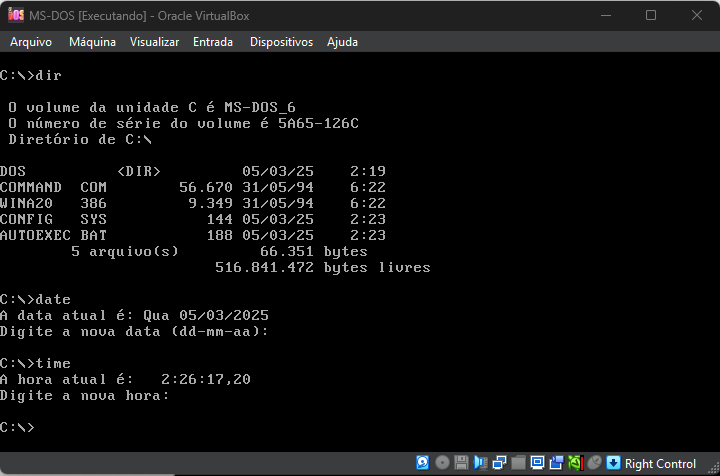This screenshot has width=720, height=476.
Task: Click the DOS <DIR> directory row
Action: pos(193,171)
